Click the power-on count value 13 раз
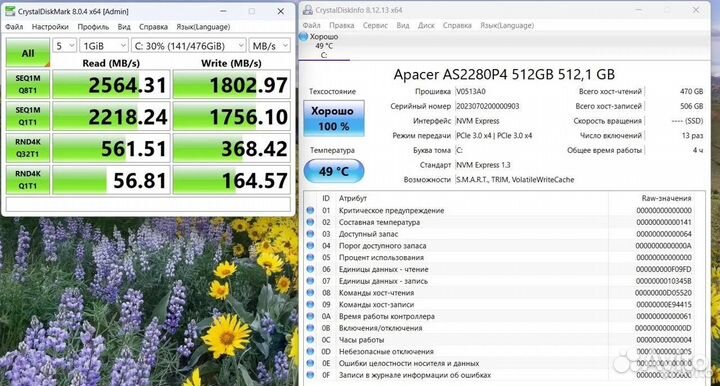 (x=692, y=135)
